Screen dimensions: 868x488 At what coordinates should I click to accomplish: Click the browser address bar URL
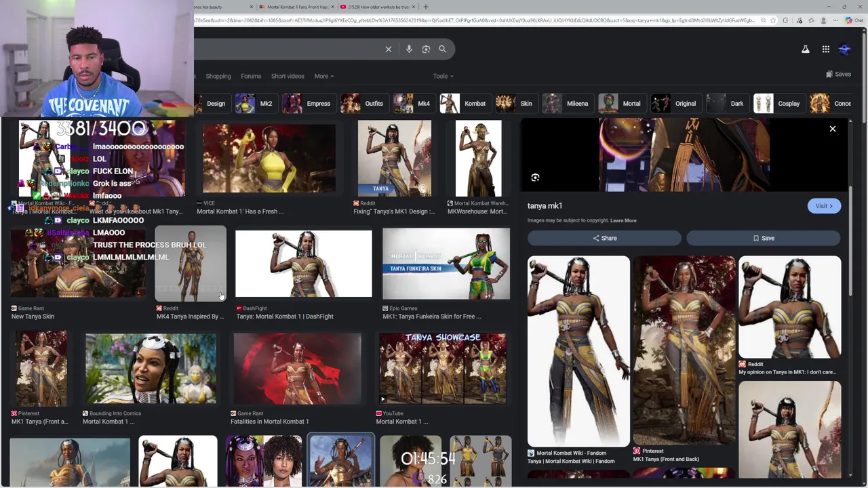coord(475,20)
